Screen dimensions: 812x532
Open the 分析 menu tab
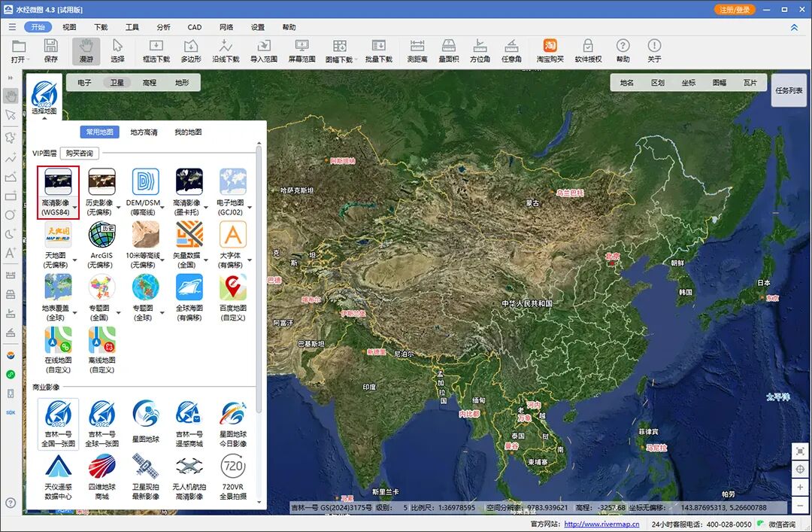pyautogui.click(x=163, y=27)
